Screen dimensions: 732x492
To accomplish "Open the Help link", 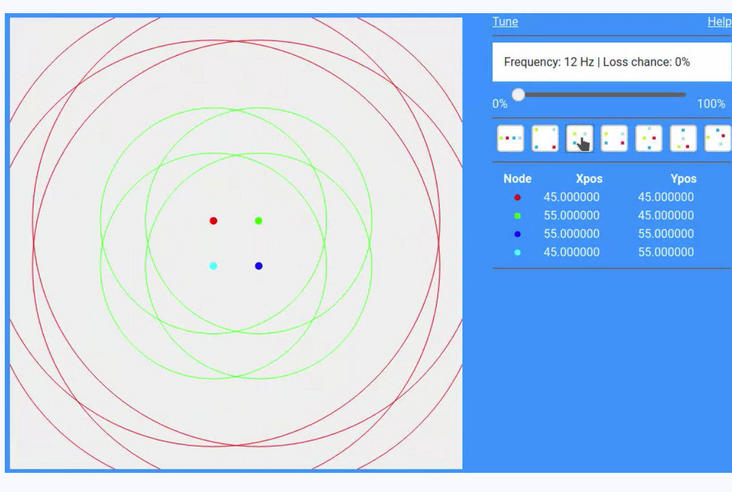I will (x=719, y=21).
